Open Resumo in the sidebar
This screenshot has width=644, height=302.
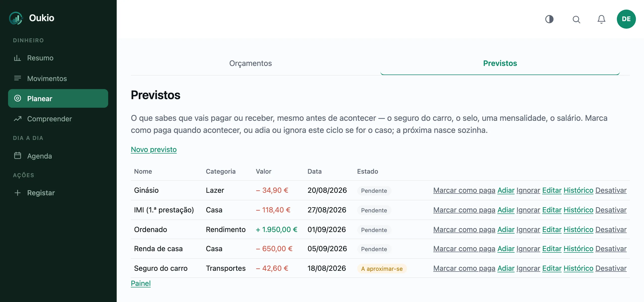58,58
